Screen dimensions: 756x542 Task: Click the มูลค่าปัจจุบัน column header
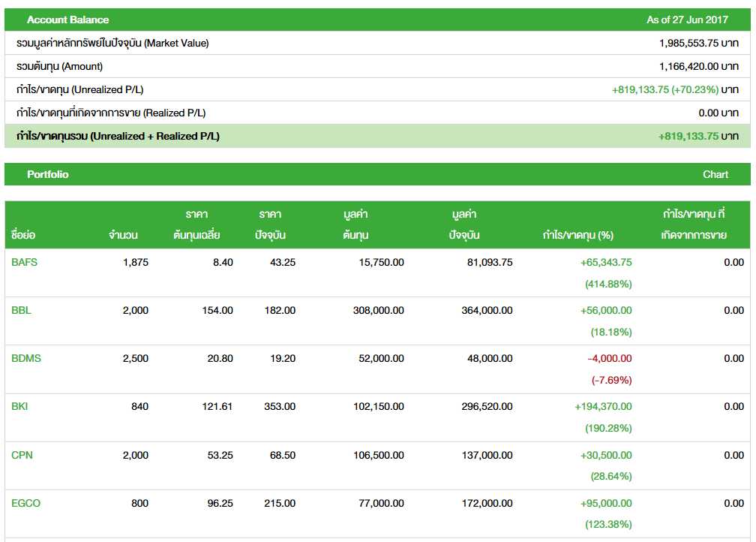click(x=463, y=224)
